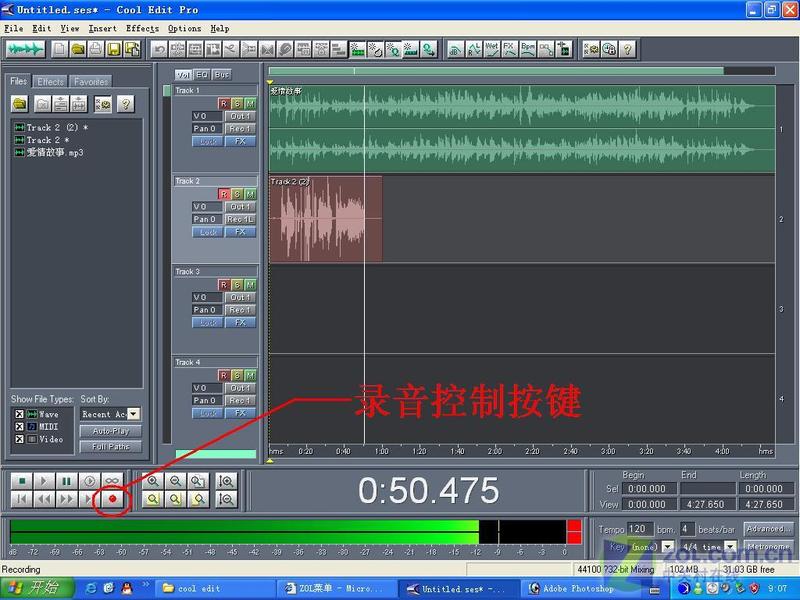This screenshot has height=600, width=800.
Task: Click the Full Paths button
Action: (111, 446)
